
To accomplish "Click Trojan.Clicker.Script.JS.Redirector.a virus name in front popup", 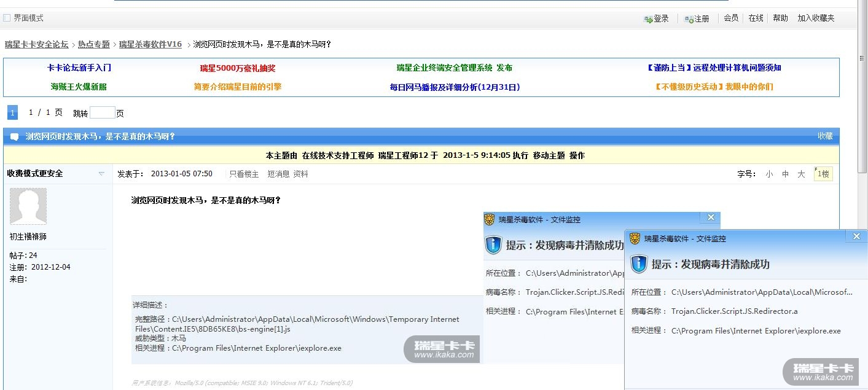I will click(734, 311).
